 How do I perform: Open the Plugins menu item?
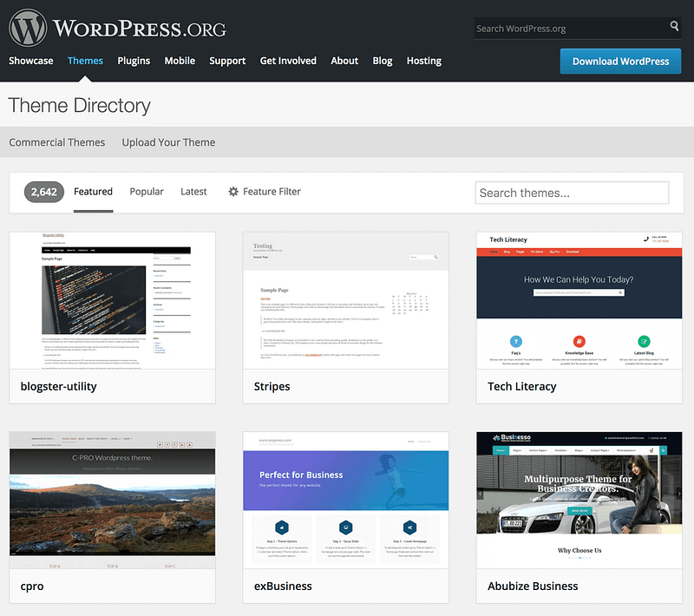click(133, 61)
